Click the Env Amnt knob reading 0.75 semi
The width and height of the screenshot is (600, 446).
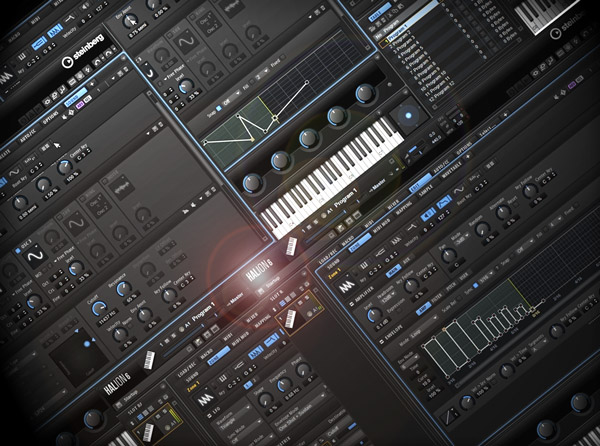pyautogui.click(x=130, y=20)
